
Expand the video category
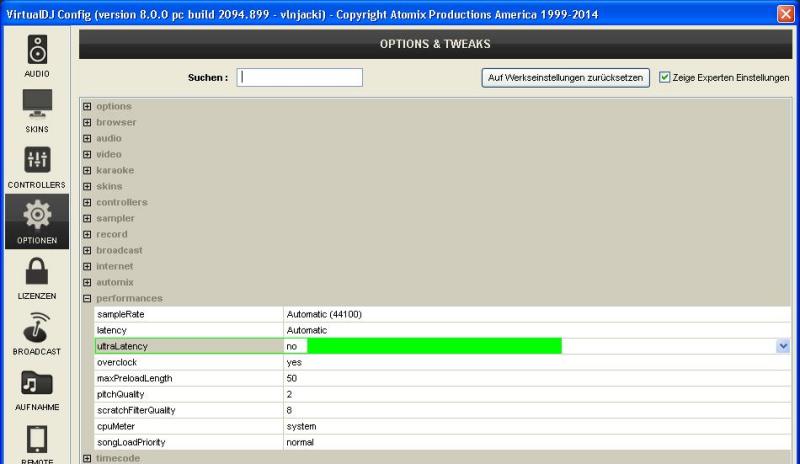[87, 154]
